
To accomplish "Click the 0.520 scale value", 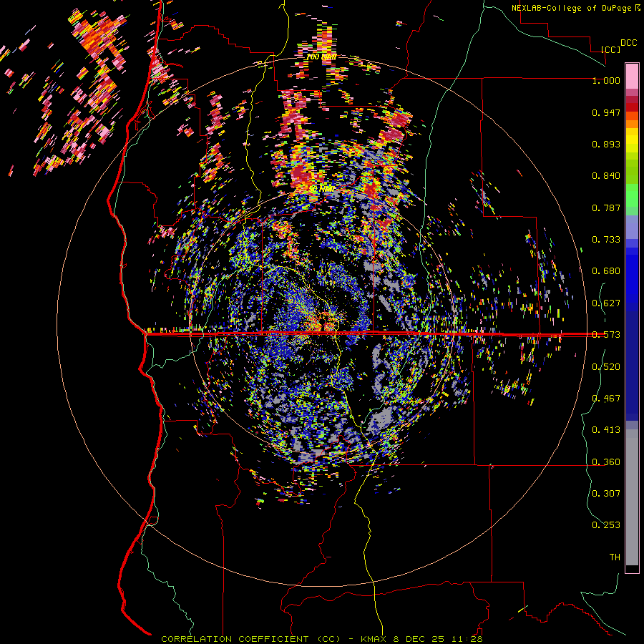I will point(606,367).
